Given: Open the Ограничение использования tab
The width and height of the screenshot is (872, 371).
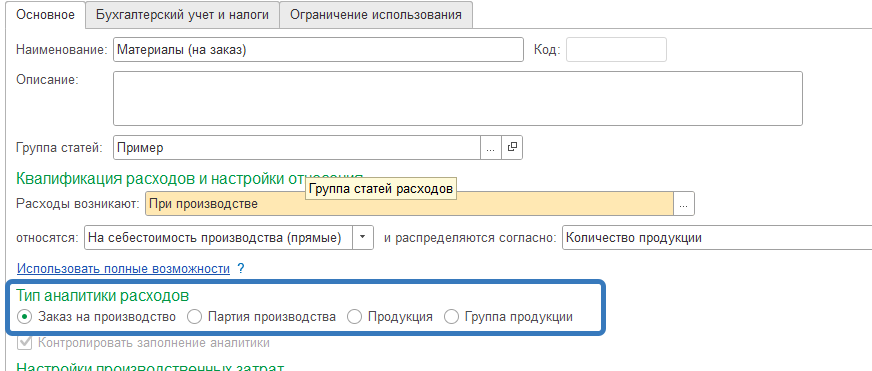Looking at the screenshot, I should (376, 15).
